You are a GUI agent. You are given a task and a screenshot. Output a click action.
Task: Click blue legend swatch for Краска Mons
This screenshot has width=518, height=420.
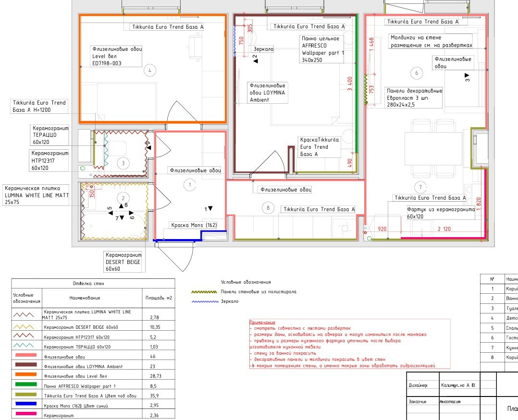(27, 406)
